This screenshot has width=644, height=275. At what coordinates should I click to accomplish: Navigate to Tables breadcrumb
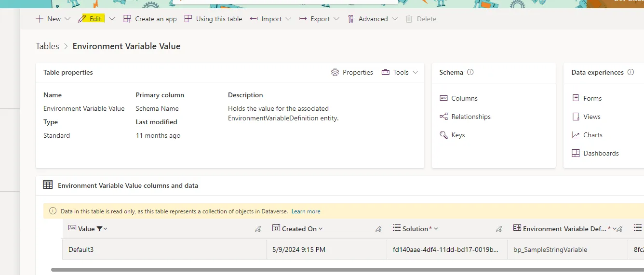pyautogui.click(x=47, y=46)
